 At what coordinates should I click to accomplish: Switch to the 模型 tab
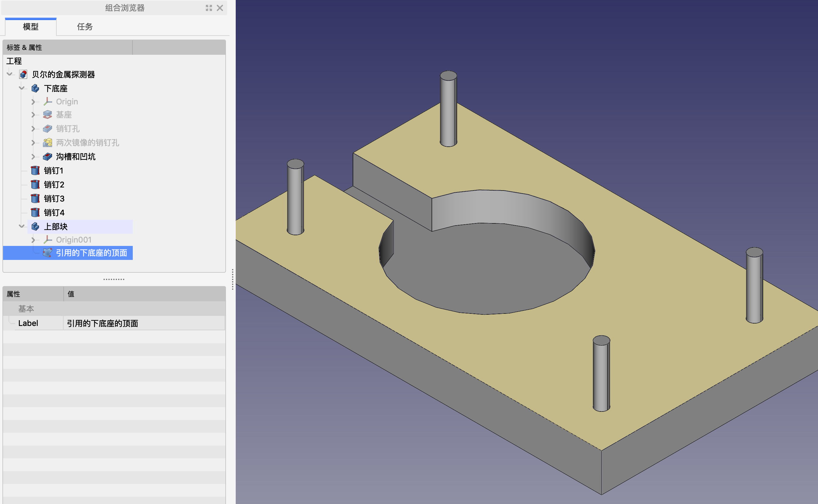pos(31,27)
